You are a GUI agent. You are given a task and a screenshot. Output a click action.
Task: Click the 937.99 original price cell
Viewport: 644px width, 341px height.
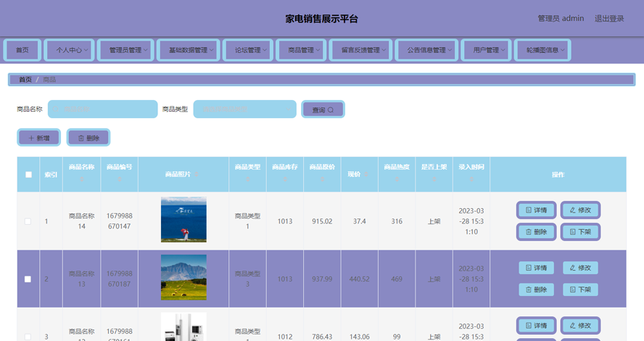322,279
